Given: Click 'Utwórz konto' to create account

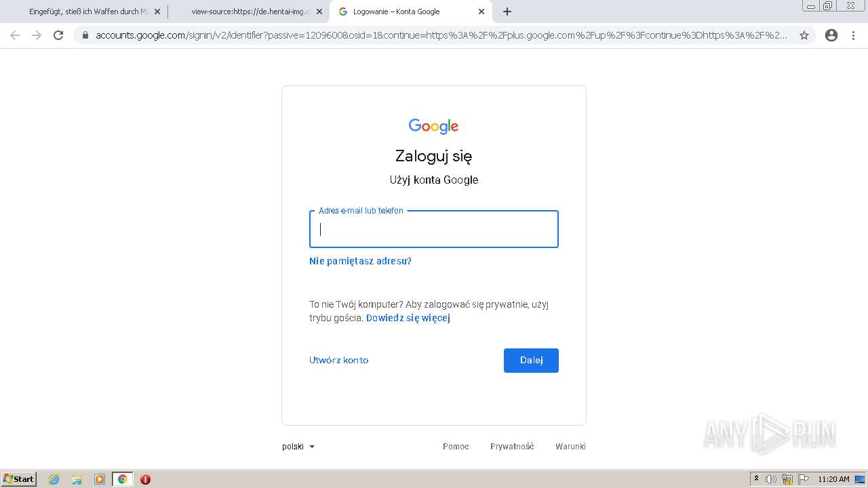Looking at the screenshot, I should (339, 360).
